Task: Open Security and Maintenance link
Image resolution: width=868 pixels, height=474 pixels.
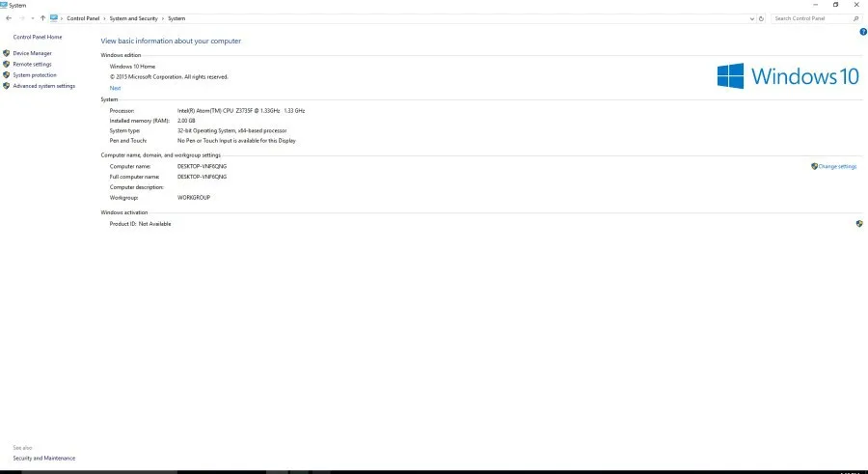Action: click(x=43, y=459)
